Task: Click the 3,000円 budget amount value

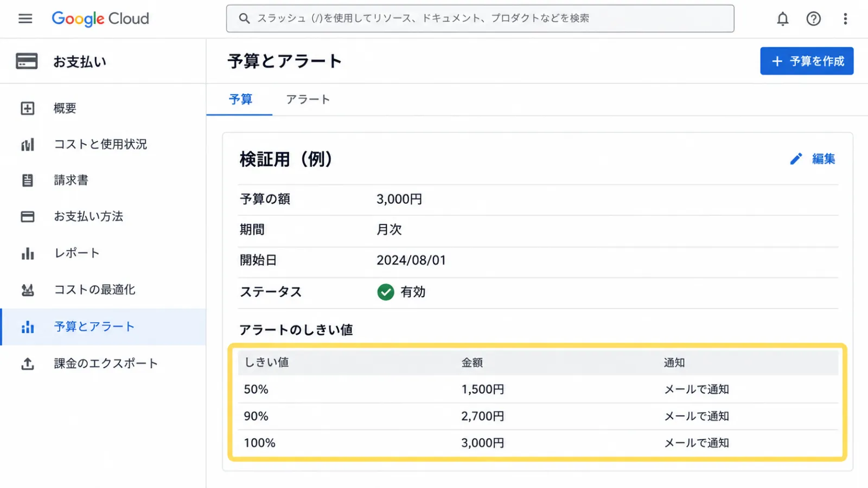Action: [x=399, y=200]
